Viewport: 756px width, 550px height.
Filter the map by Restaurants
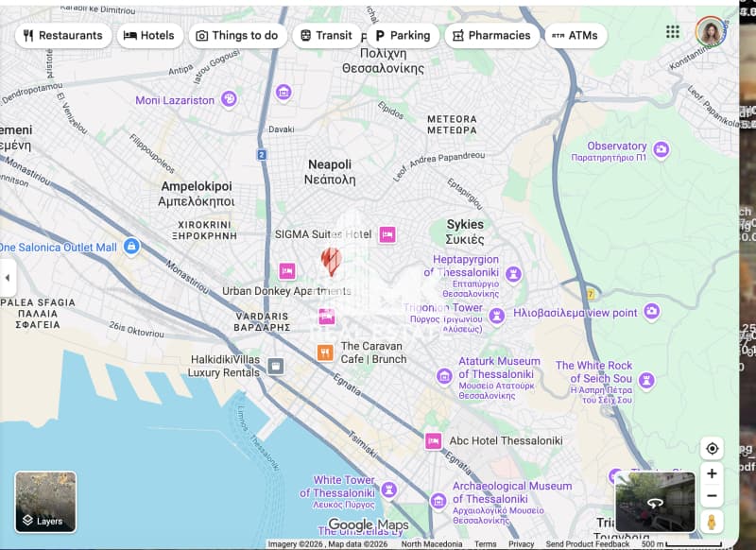63,36
